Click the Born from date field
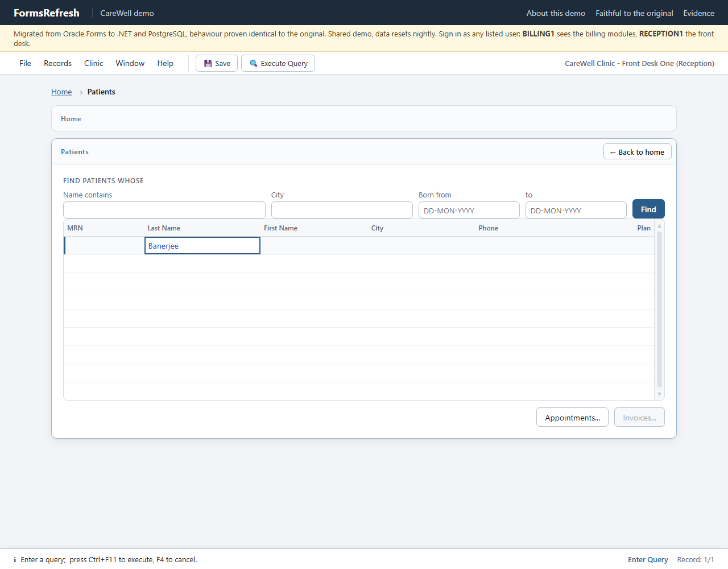Image resolution: width=728 pixels, height=569 pixels. click(469, 210)
